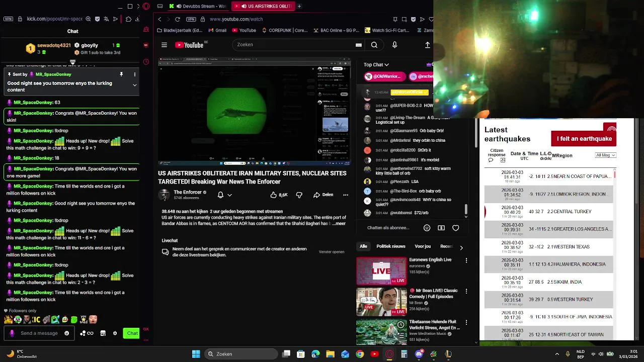644x362 pixels.
Task: Click I felt an earthquake button
Action: [x=584, y=139]
